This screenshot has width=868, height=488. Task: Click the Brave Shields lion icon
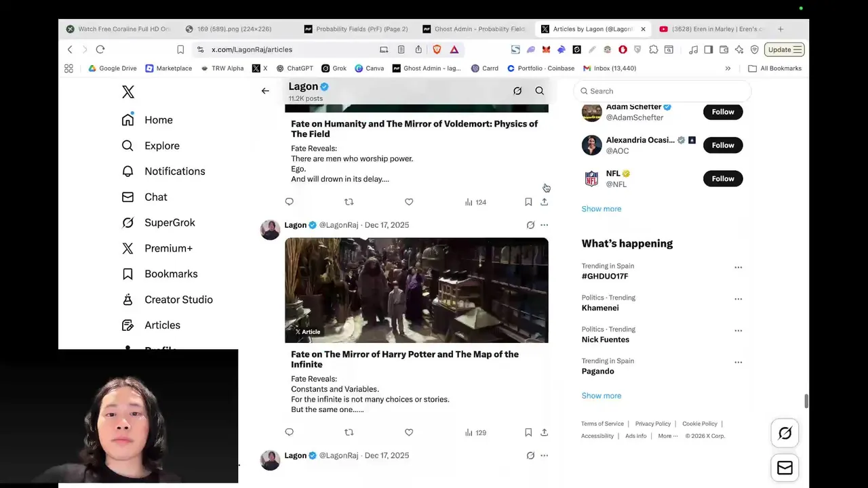click(x=437, y=49)
